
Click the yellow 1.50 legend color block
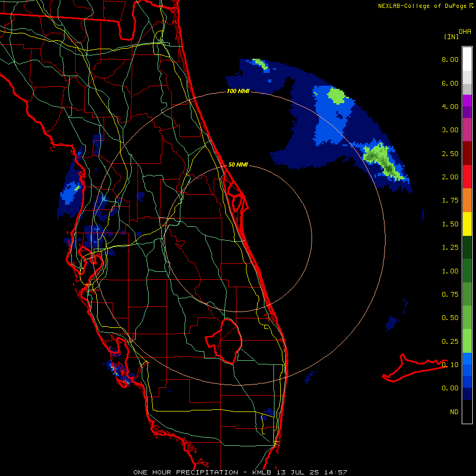(x=467, y=224)
